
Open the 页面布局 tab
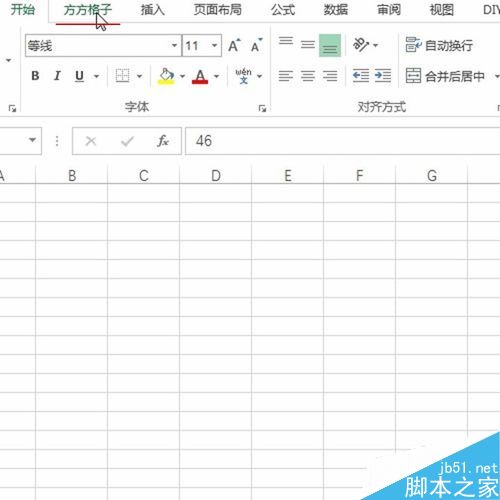218,10
